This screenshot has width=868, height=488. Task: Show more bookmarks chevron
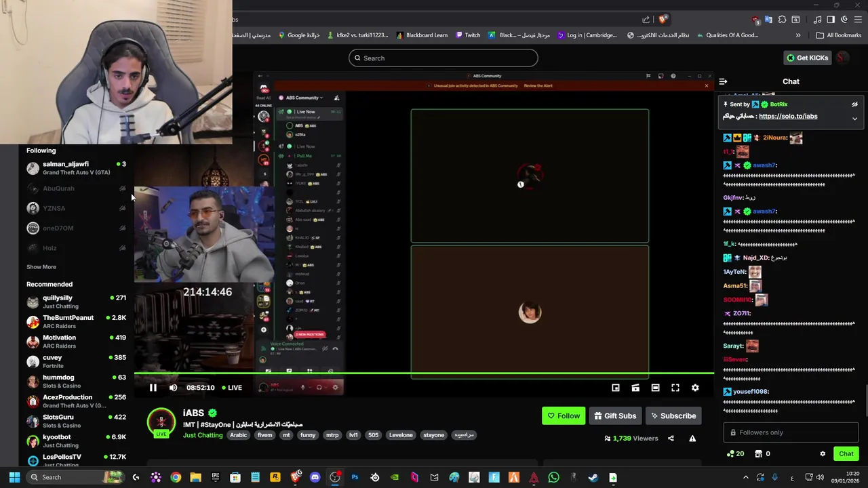pyautogui.click(x=798, y=35)
